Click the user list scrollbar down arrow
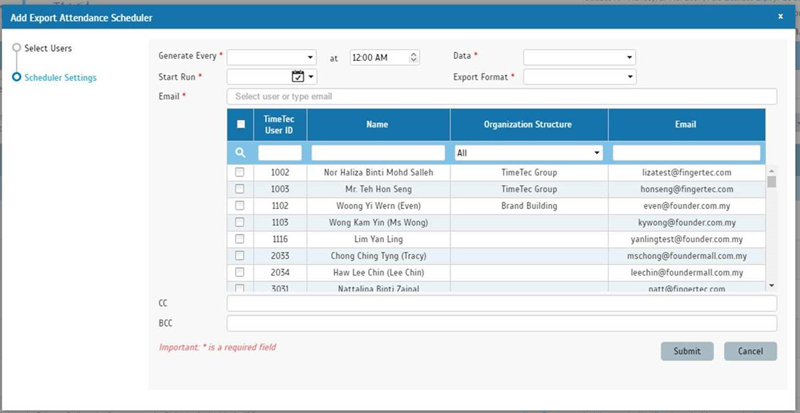 point(771,285)
